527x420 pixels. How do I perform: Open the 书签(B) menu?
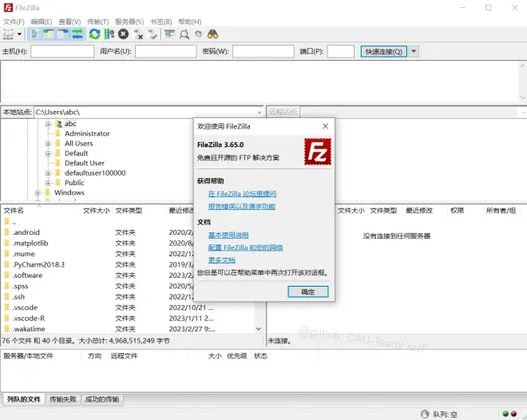(161, 22)
